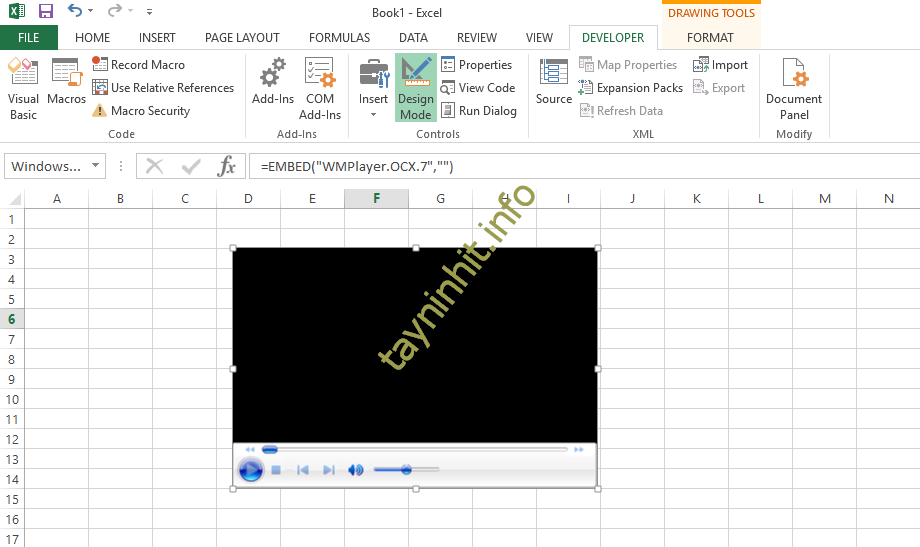Viewport: 920px width, 547px height.
Task: Expand the Insert controls dropdown
Action: click(x=373, y=115)
